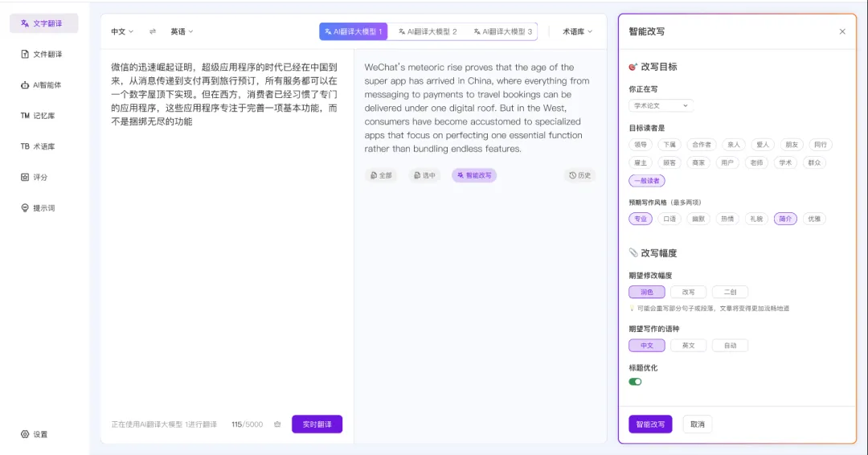Set modification level to 润色
This screenshot has width=868, height=455.
tap(646, 292)
